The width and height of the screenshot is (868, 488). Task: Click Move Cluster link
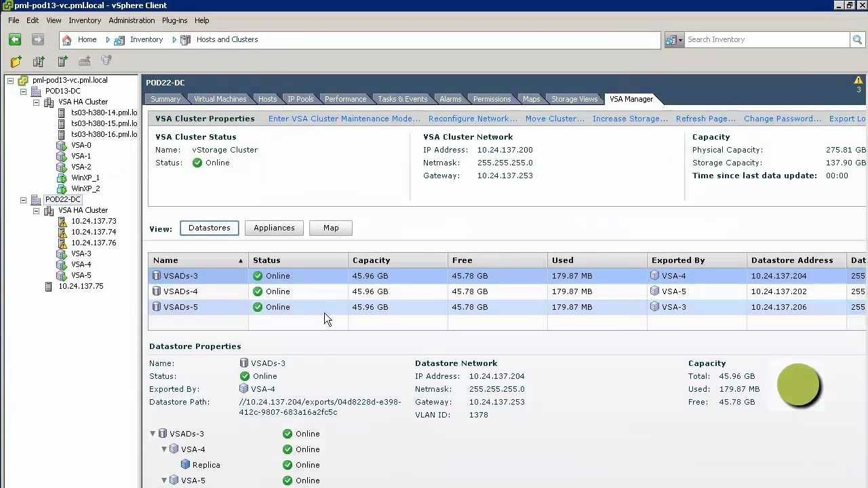click(x=555, y=119)
